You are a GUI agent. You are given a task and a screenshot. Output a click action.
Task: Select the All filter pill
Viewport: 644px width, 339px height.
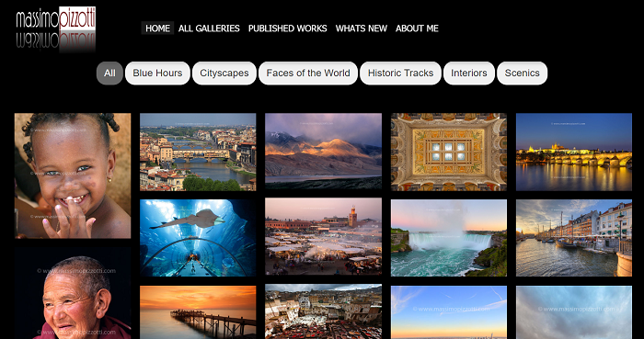109,73
